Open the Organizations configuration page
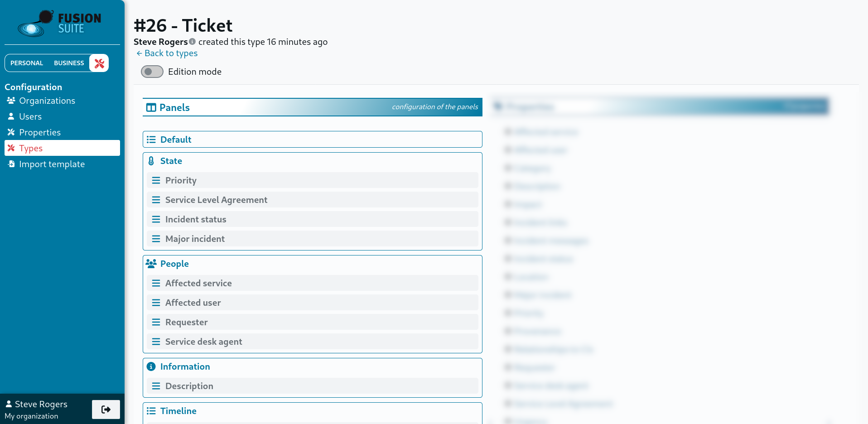Viewport: 868px width, 424px height. 47,101
